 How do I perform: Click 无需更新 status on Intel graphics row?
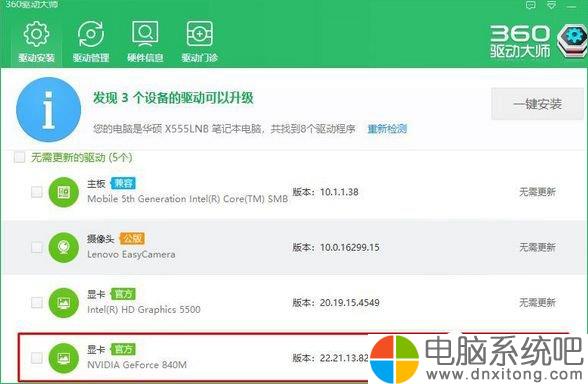537,303
